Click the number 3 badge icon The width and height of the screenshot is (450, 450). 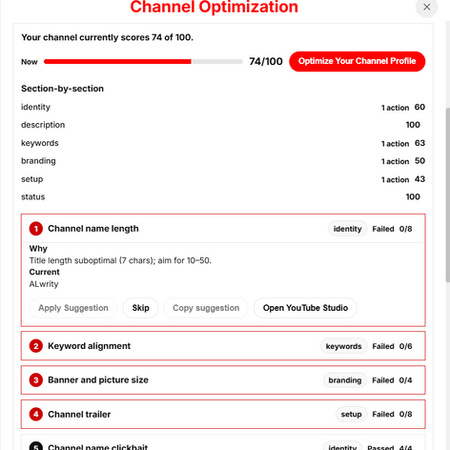36,380
